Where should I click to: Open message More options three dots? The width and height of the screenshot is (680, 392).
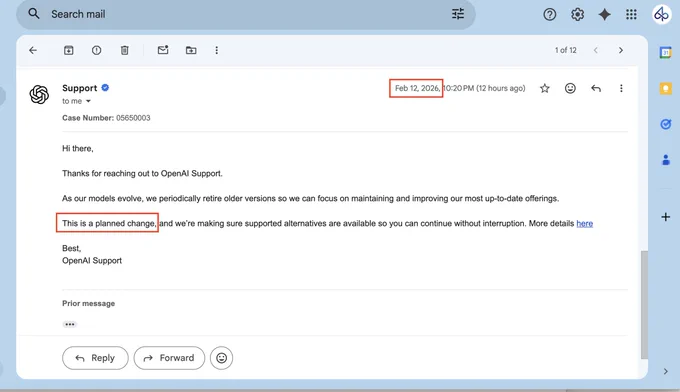coord(621,88)
